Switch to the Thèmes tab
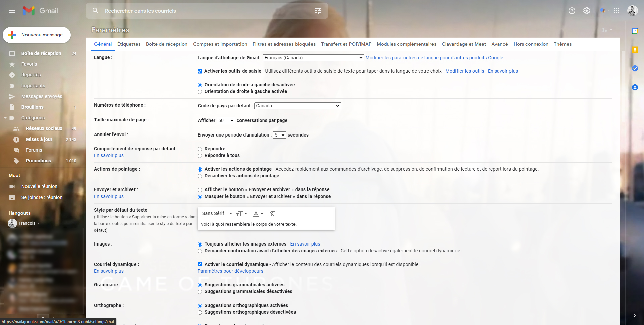Image resolution: width=644 pixels, height=325 pixels. pyautogui.click(x=563, y=44)
